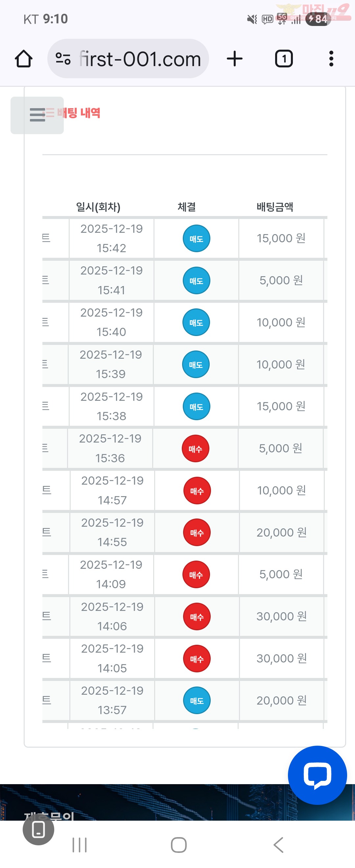Click the 13:57 매도 blue badge
This screenshot has width=355, height=868.
coord(197,701)
